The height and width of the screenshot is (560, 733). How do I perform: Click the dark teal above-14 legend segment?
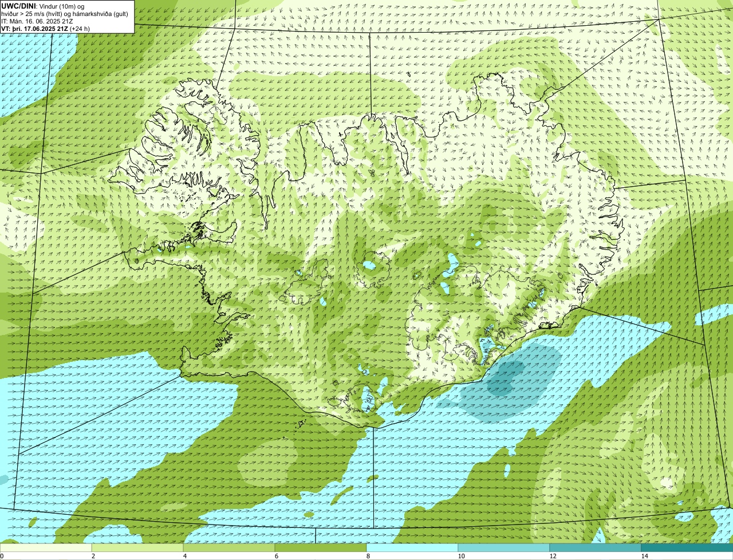pos(687,547)
